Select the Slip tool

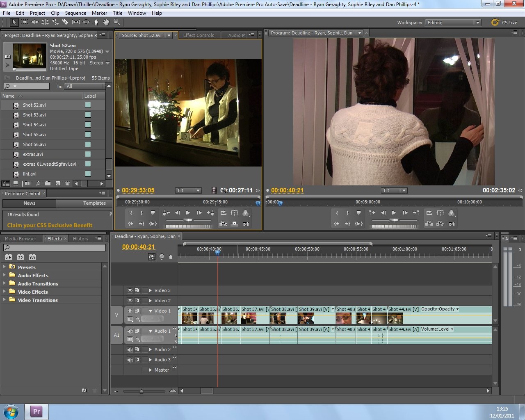coord(76,22)
